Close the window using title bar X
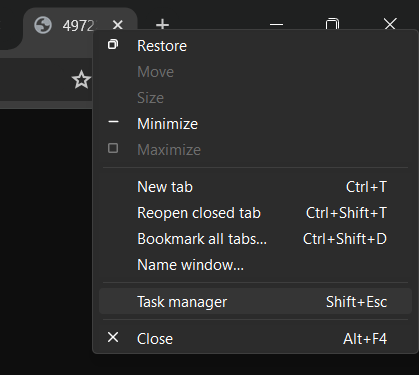 click(x=390, y=24)
